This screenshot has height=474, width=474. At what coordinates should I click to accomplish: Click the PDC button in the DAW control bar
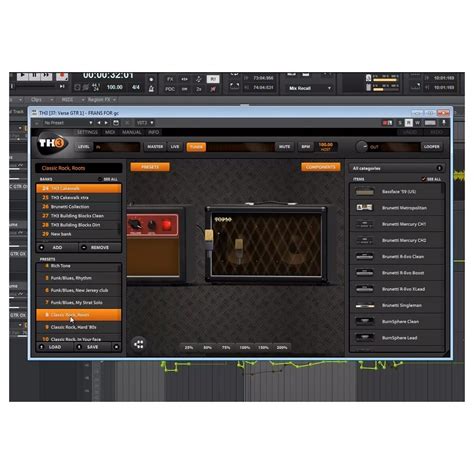point(170,89)
